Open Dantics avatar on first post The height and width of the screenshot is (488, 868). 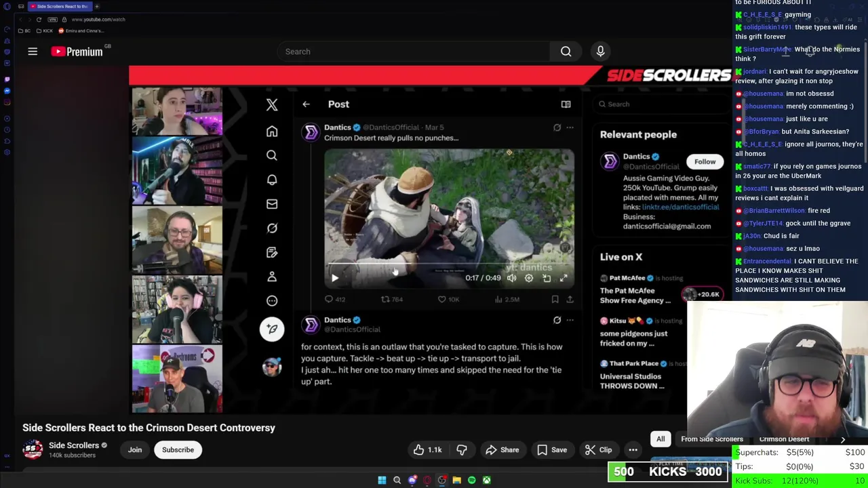click(x=311, y=133)
